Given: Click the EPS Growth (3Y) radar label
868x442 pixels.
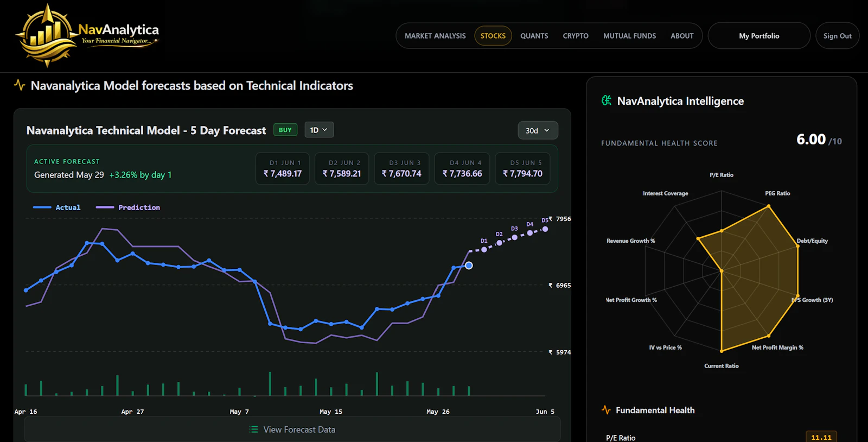Looking at the screenshot, I should pos(812,300).
